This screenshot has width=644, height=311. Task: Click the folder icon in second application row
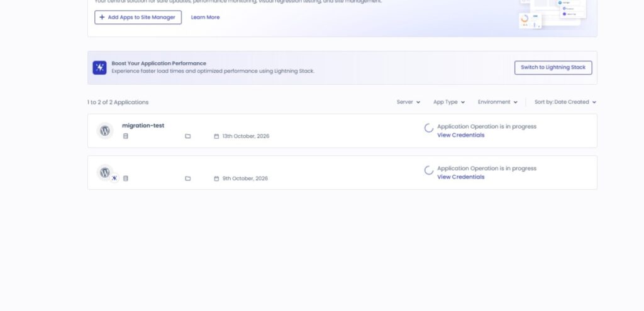pyautogui.click(x=187, y=178)
